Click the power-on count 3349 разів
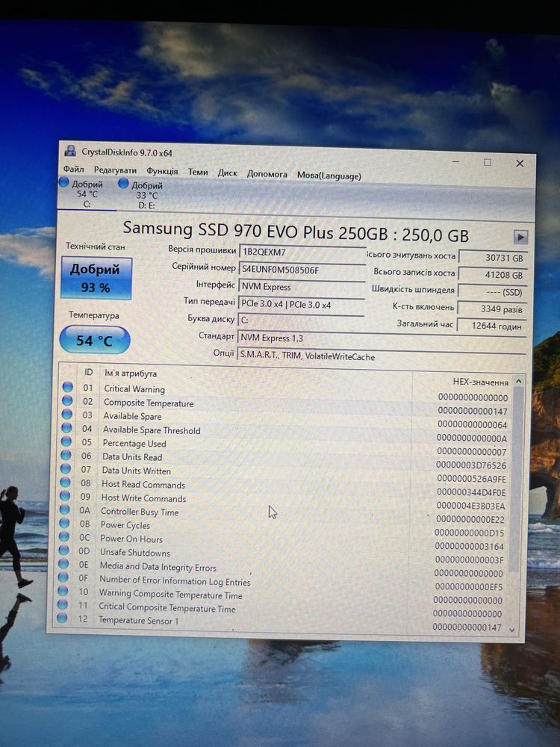 [x=492, y=309]
